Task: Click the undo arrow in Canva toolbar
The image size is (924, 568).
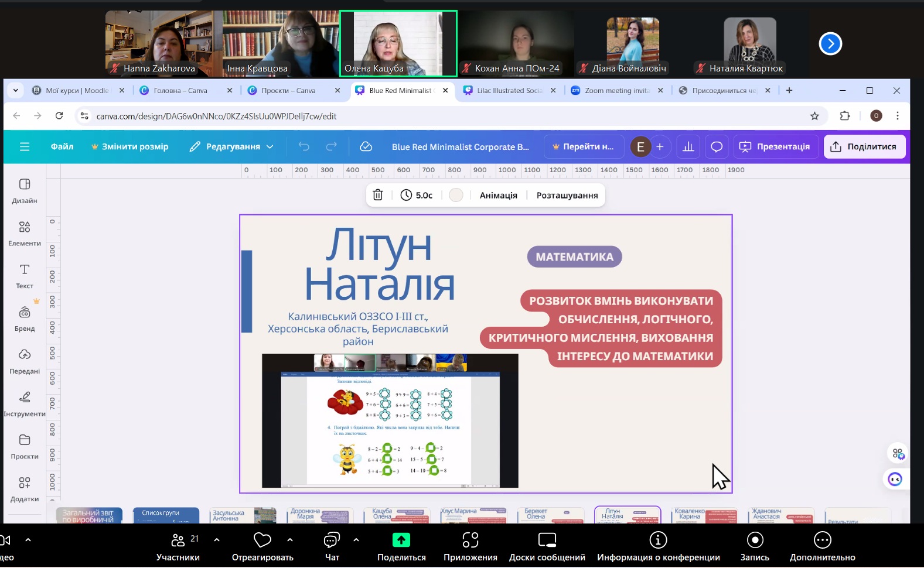Action: pos(304,146)
